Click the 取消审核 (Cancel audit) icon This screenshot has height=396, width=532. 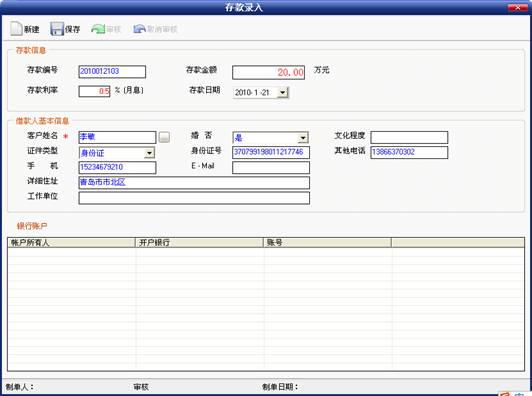[x=139, y=29]
